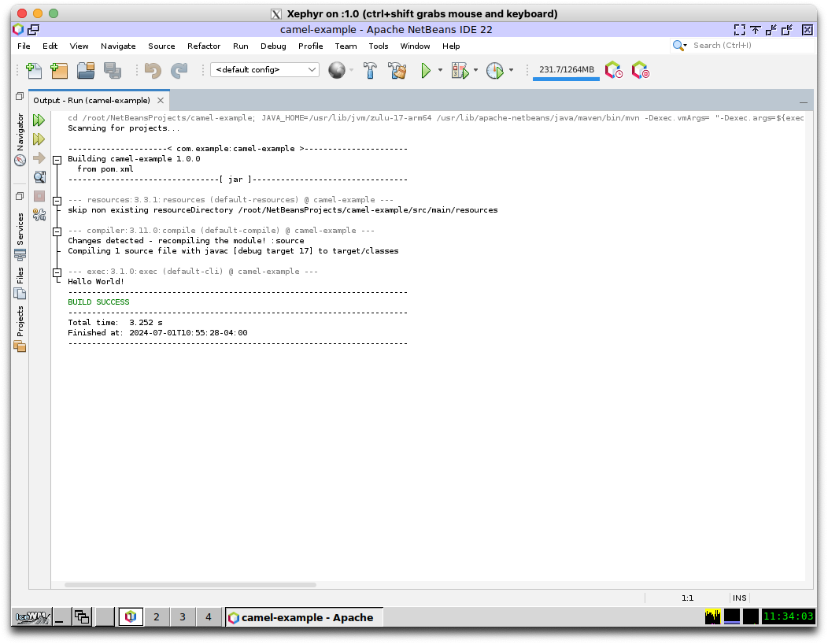
Task: Click the Search (Ctrl+I) field
Action: click(752, 46)
